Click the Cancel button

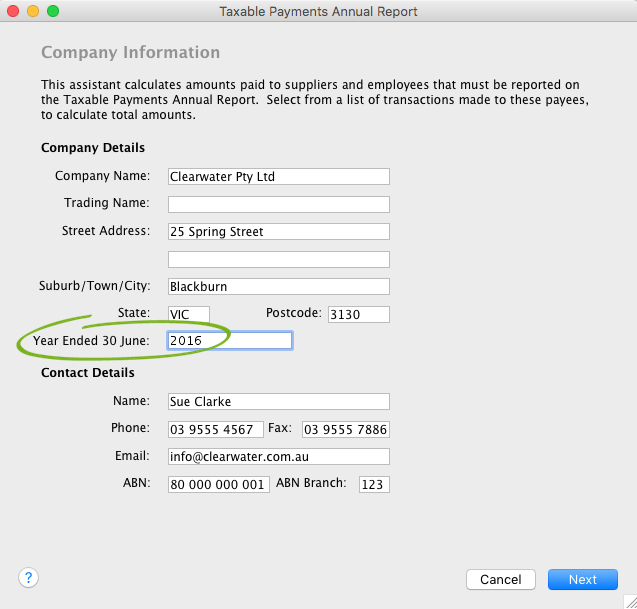[500, 580]
